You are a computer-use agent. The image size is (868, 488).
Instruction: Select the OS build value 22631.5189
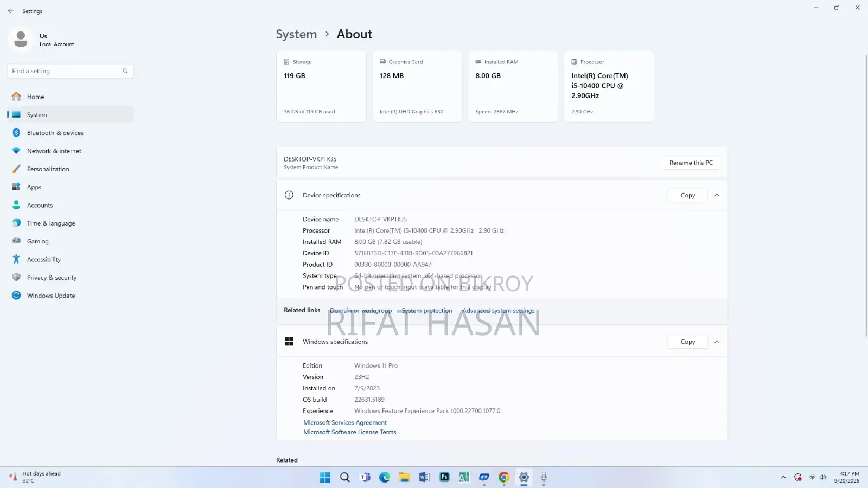pos(369,400)
